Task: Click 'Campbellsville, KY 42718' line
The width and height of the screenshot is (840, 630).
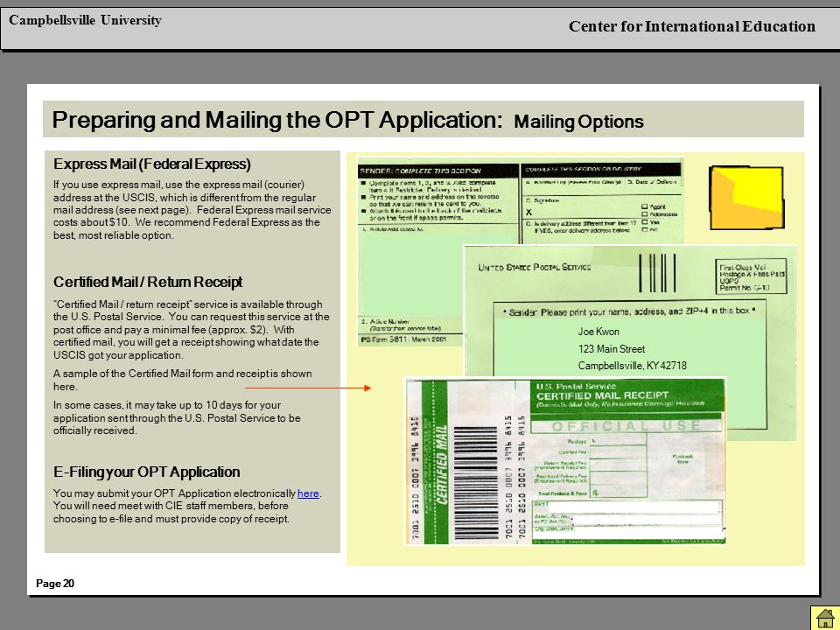Action: (632, 366)
